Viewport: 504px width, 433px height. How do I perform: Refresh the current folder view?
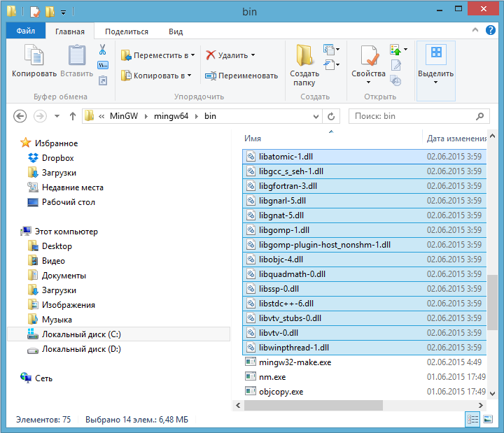coord(331,116)
